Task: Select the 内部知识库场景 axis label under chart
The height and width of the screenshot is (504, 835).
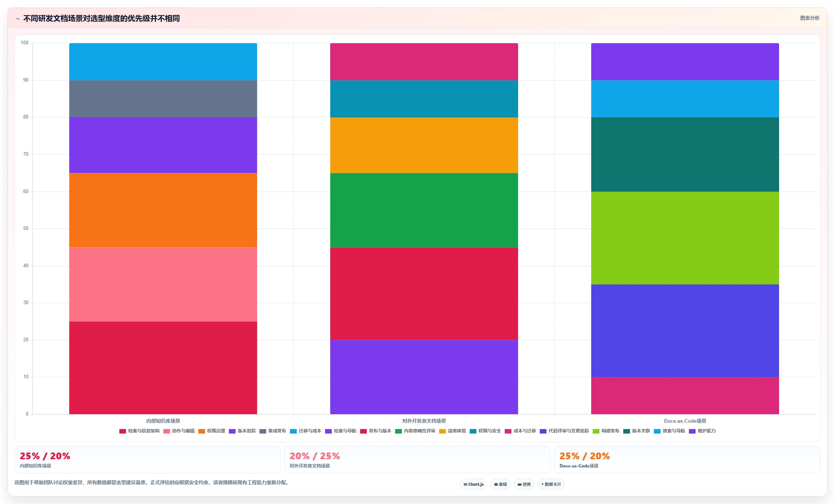Action: pos(163,421)
